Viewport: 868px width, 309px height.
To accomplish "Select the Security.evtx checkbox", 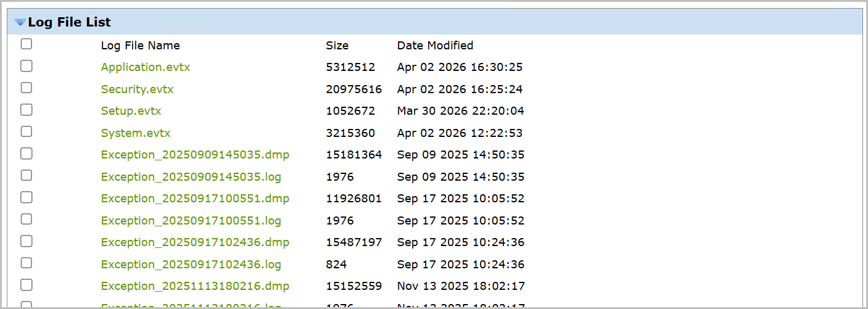I will tap(27, 88).
